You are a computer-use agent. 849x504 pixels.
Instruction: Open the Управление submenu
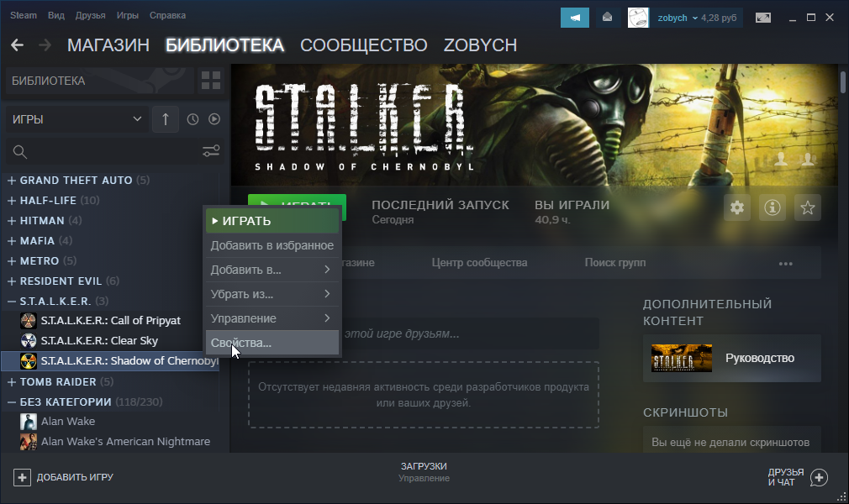pos(272,318)
